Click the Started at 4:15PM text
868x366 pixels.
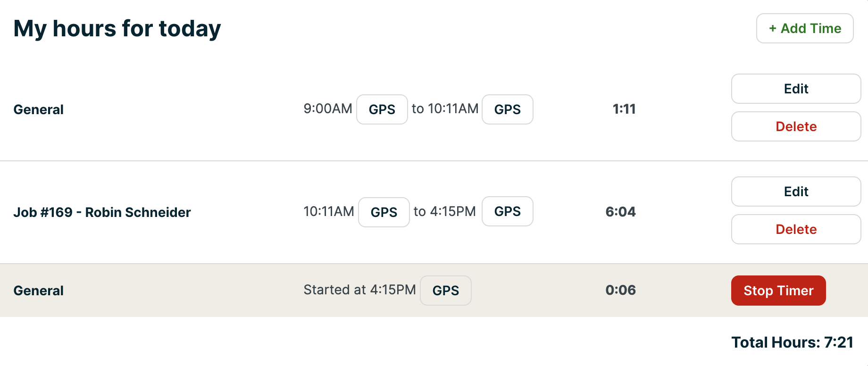tap(359, 290)
